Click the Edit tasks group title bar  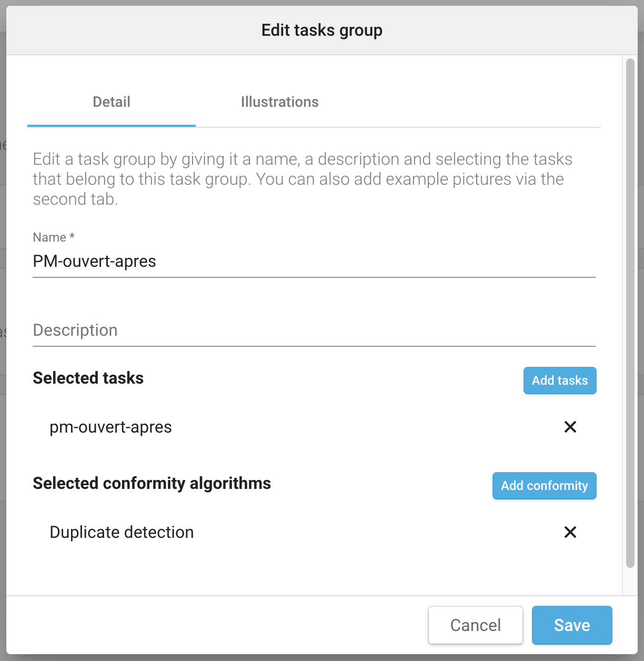pos(322,30)
